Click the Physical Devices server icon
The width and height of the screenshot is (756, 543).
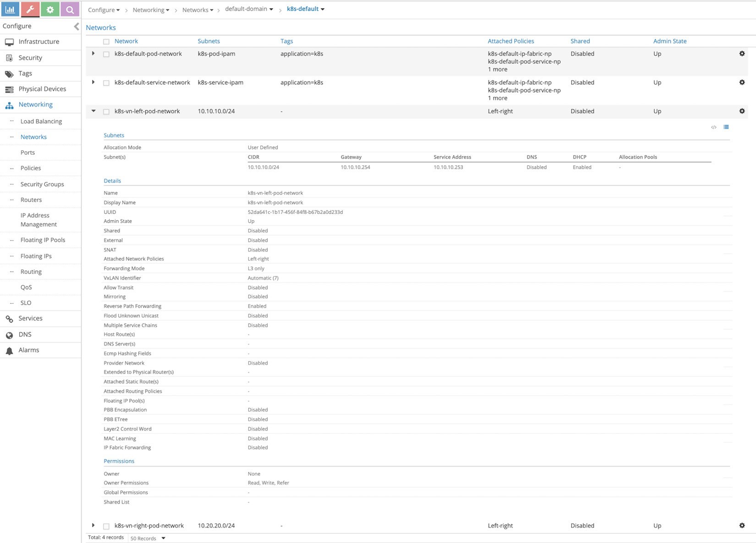pyautogui.click(x=9, y=89)
